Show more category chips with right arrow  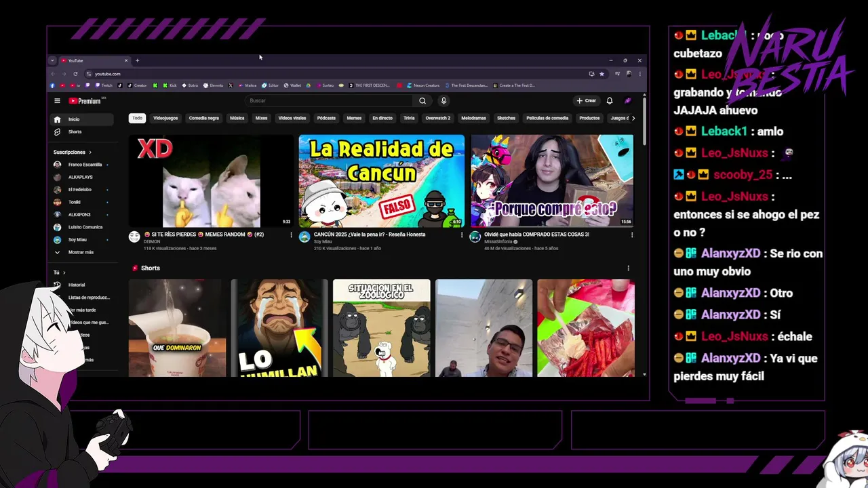[633, 118]
